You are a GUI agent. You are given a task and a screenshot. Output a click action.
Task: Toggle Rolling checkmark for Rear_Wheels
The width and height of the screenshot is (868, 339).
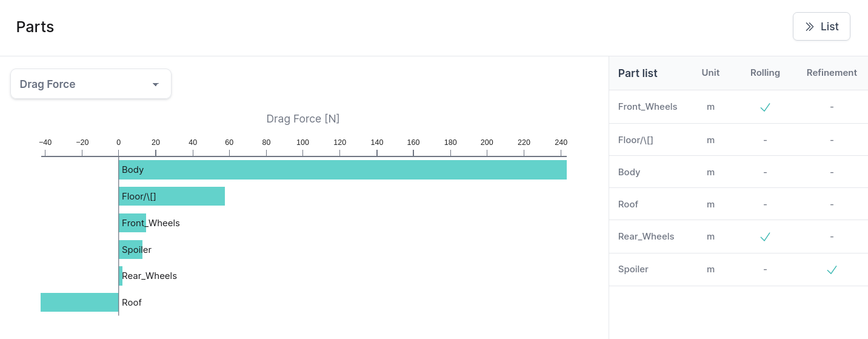coord(765,237)
